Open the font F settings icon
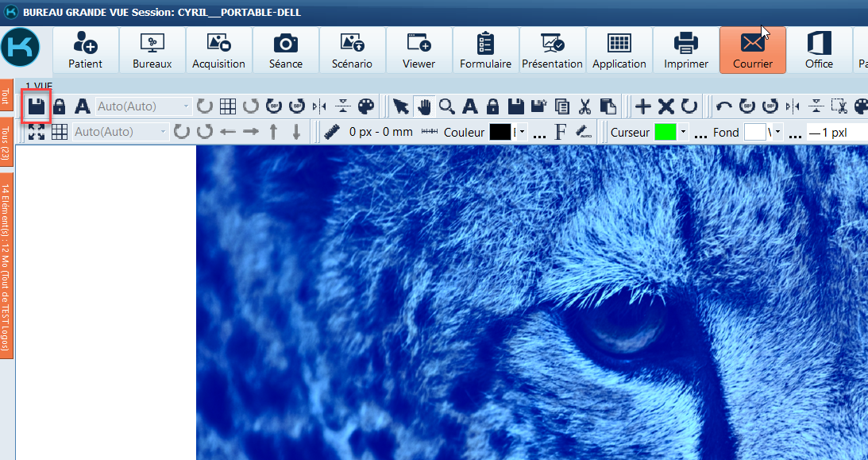Viewport: 868px width, 460px height. (x=561, y=132)
